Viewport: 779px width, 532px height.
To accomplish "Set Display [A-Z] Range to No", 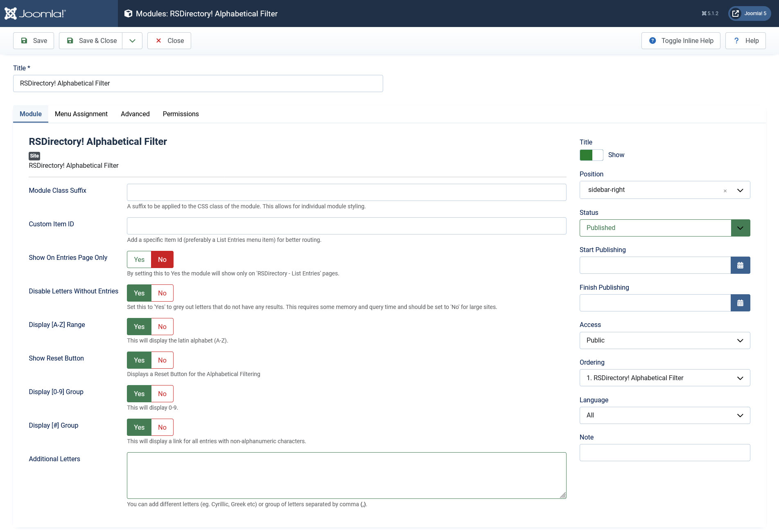I will (x=162, y=327).
